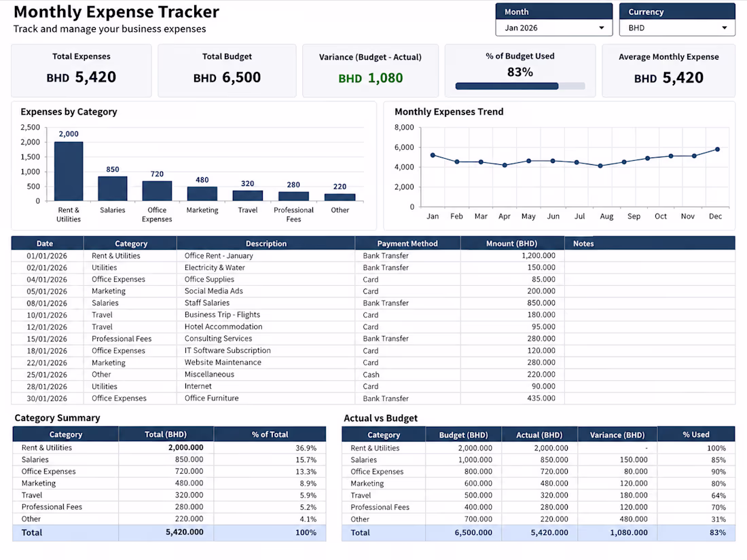The height and width of the screenshot is (560, 747).
Task: Select the date cell 01/01/2026
Action: 47,256
